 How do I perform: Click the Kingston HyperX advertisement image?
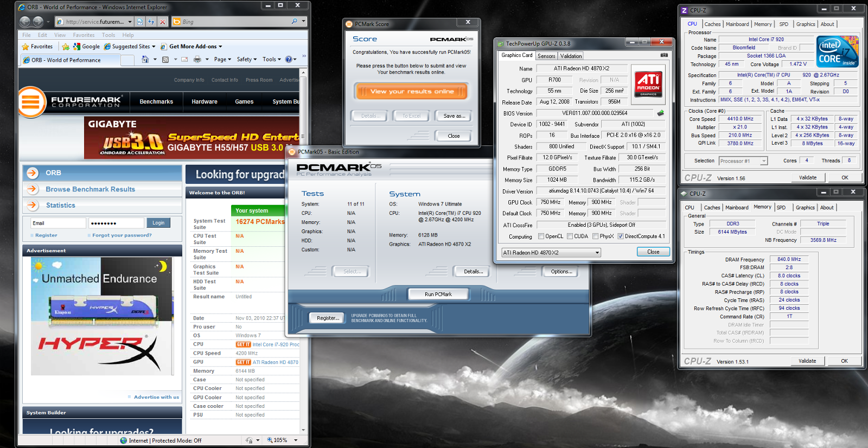pos(101,317)
